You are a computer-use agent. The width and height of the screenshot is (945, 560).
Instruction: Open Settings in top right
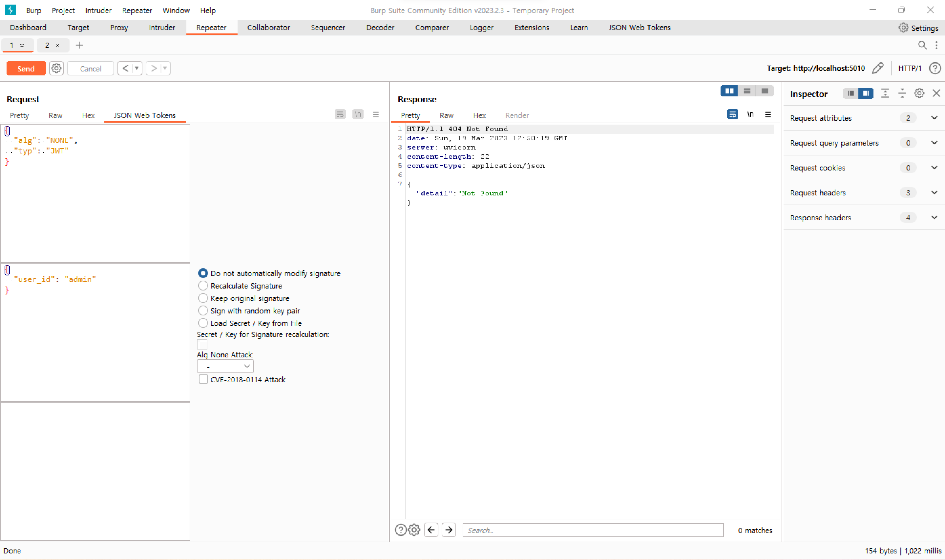click(918, 28)
